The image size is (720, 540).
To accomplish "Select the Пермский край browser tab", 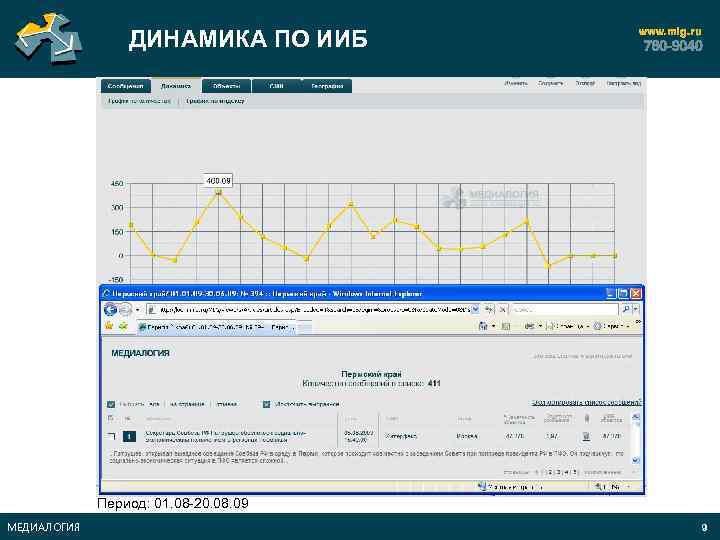I will 217,327.
